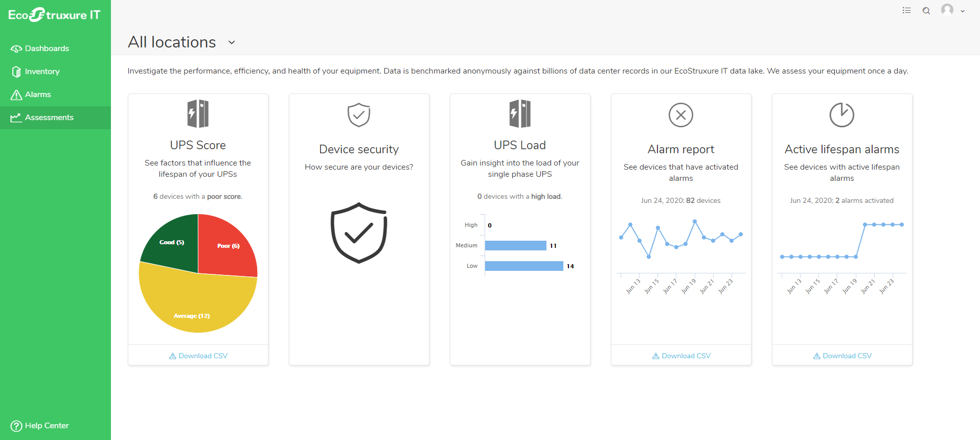Click the UPS Load battery icon
The image size is (980, 440).
[x=520, y=113]
